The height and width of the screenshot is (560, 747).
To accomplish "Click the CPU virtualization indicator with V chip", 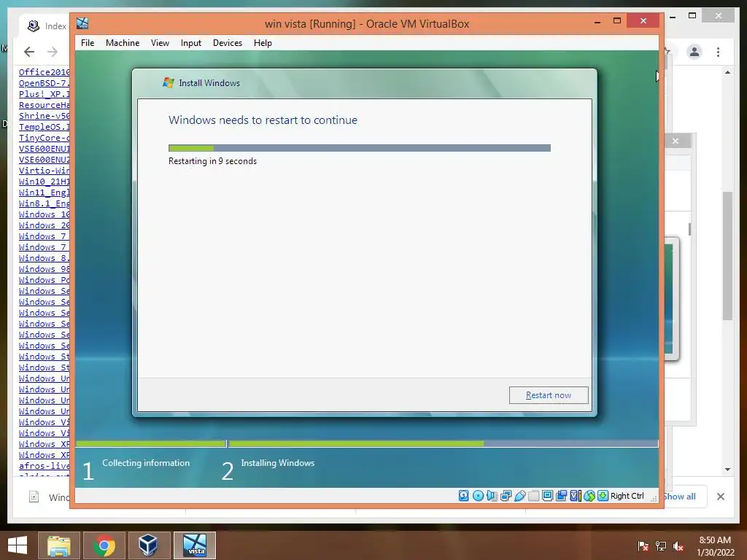I will (x=575, y=496).
